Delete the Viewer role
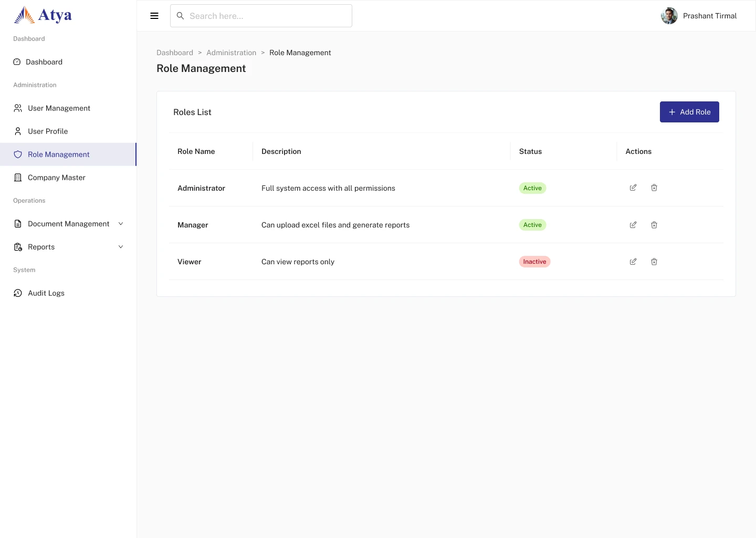756x538 pixels. pos(654,262)
